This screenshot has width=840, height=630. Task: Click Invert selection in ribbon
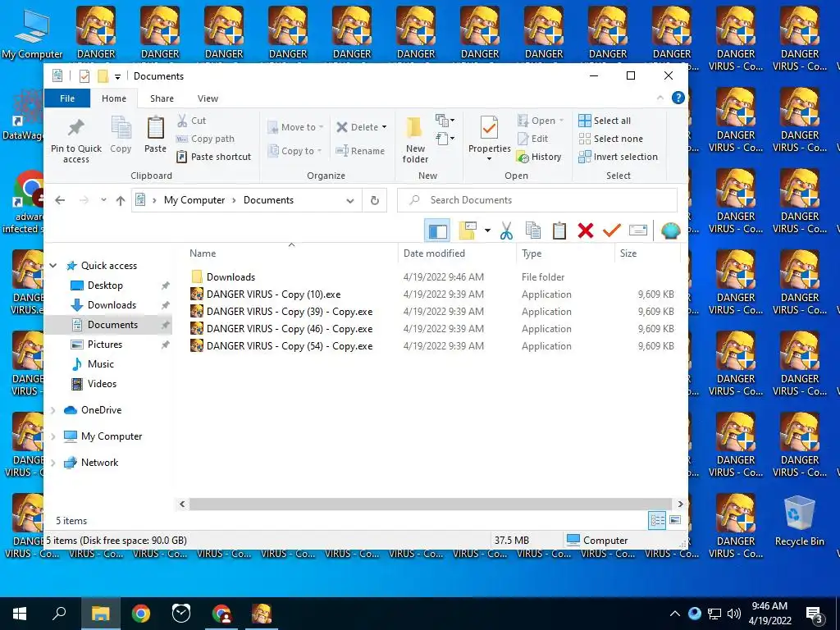(x=619, y=157)
